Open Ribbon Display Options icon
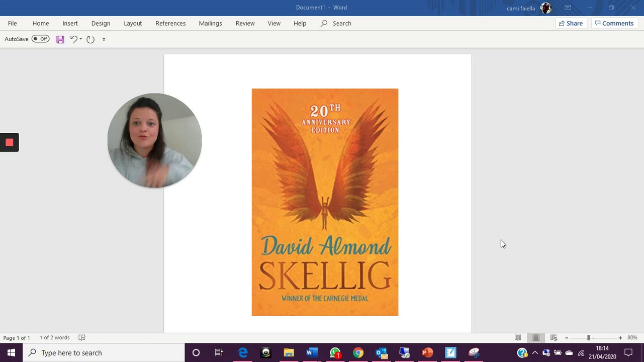 568,8
